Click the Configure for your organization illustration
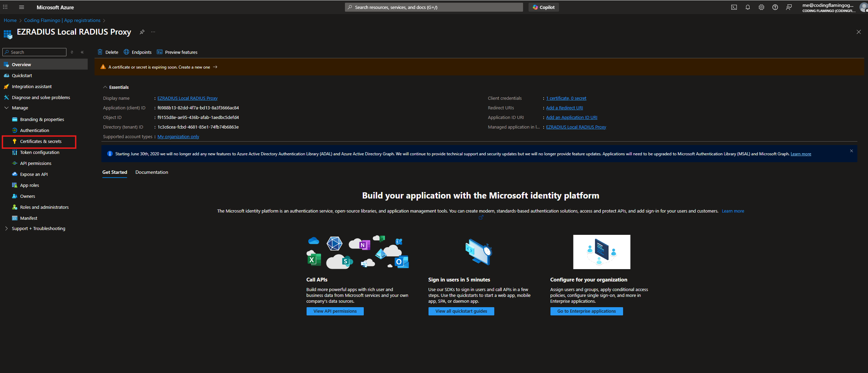Viewport: 868px width, 373px height. [x=602, y=252]
